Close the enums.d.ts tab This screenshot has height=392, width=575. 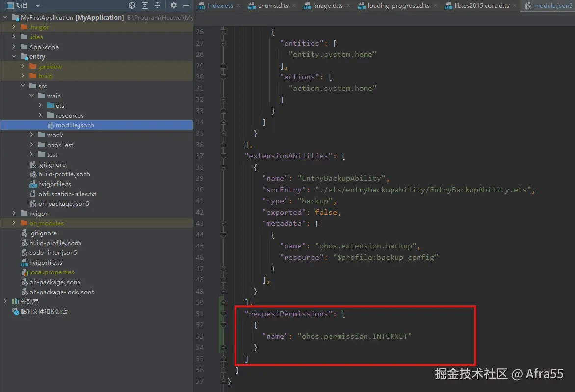click(x=294, y=5)
